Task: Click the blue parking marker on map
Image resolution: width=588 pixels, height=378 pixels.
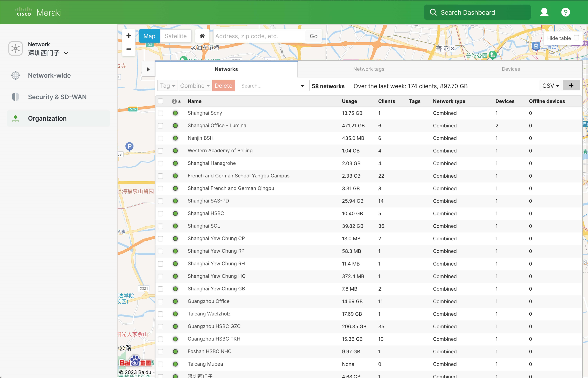Action: pos(129,146)
